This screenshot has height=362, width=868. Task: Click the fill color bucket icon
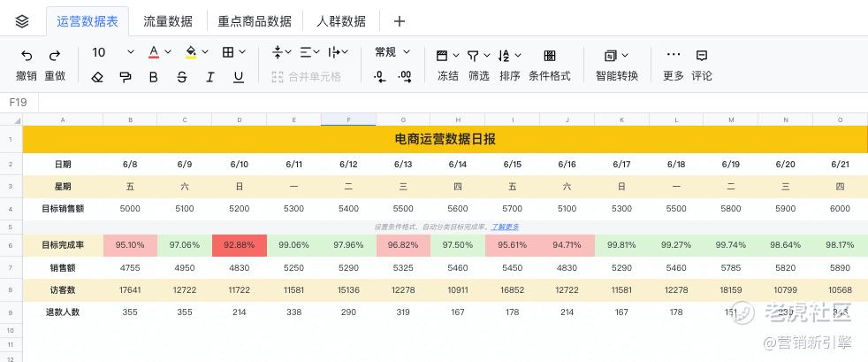click(190, 52)
